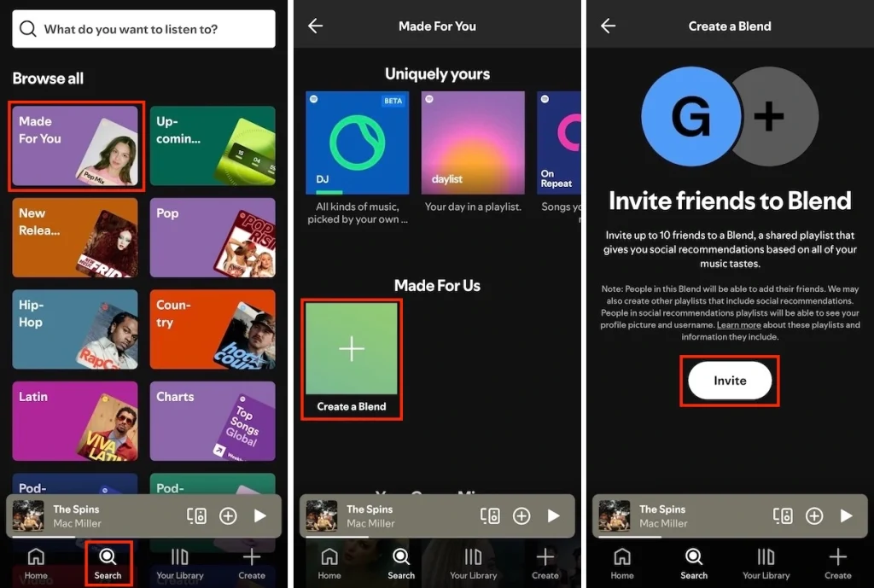874x588 pixels.
Task: Tap the search input field
Action: click(143, 28)
